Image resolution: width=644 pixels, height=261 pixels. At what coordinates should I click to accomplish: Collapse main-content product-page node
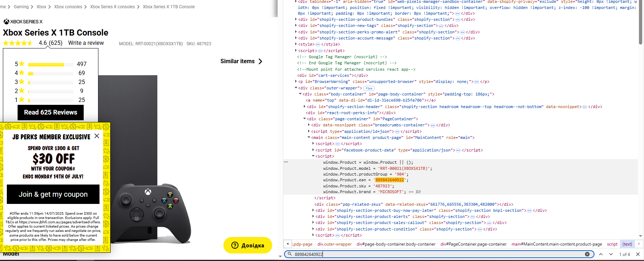pyautogui.click(x=309, y=138)
